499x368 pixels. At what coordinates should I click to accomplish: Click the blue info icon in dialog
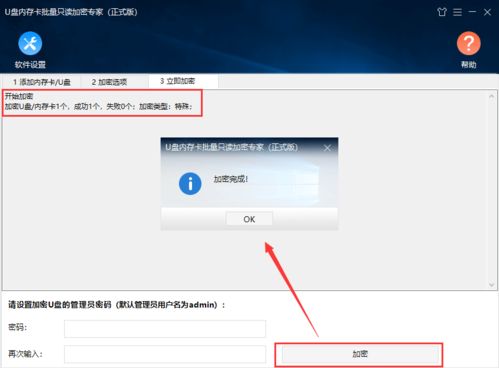tap(190, 183)
